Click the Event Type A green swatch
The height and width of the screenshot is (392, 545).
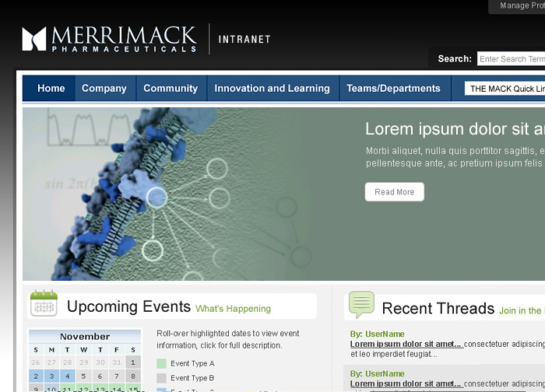[x=161, y=363]
